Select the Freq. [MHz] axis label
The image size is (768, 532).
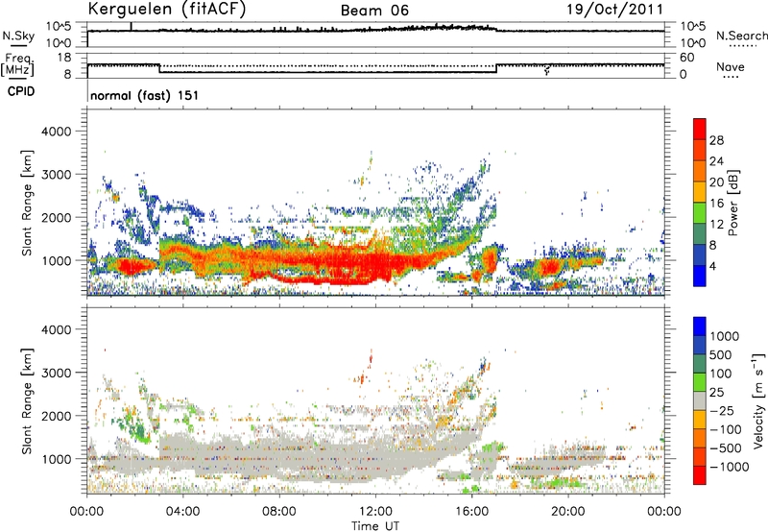pyautogui.click(x=17, y=64)
